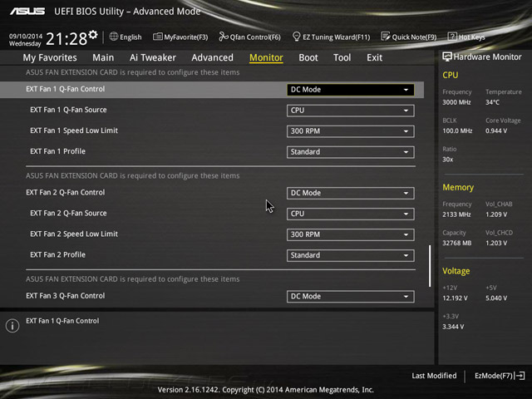532x399 pixels.
Task: Expand EXT Fan 1 Profile dropdown
Action: (x=351, y=152)
